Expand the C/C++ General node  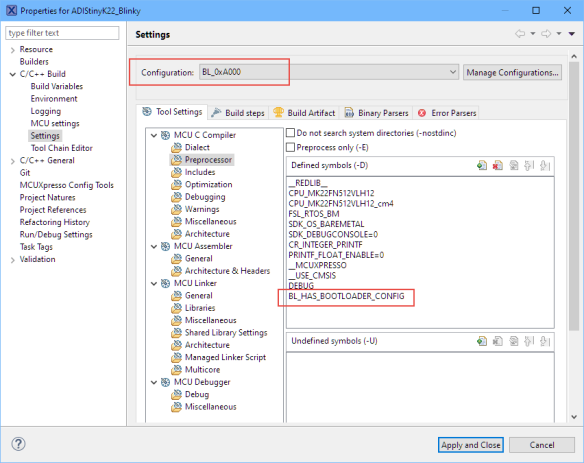(x=13, y=161)
